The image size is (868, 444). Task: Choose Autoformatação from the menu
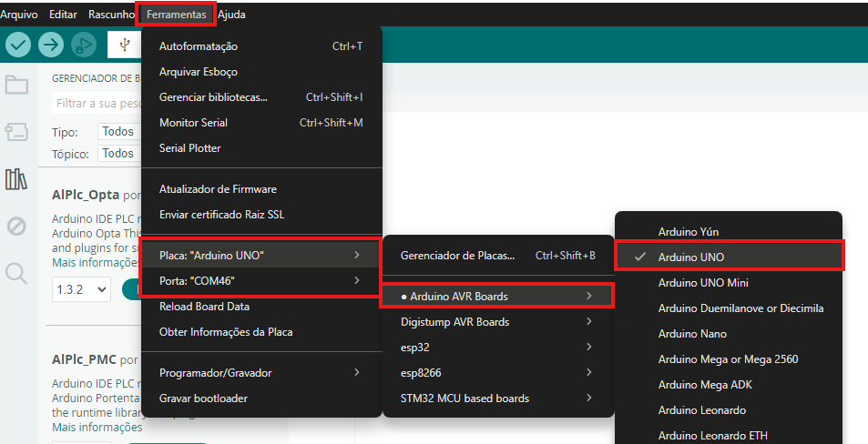tap(261, 46)
